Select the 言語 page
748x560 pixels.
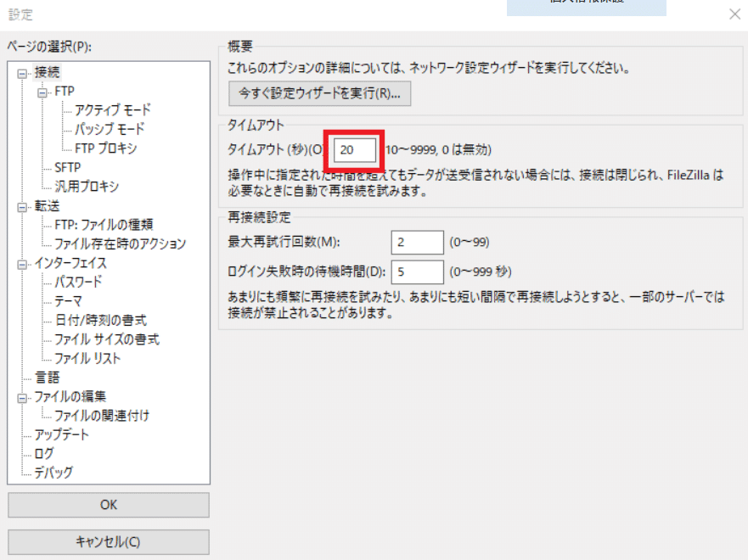(47, 378)
